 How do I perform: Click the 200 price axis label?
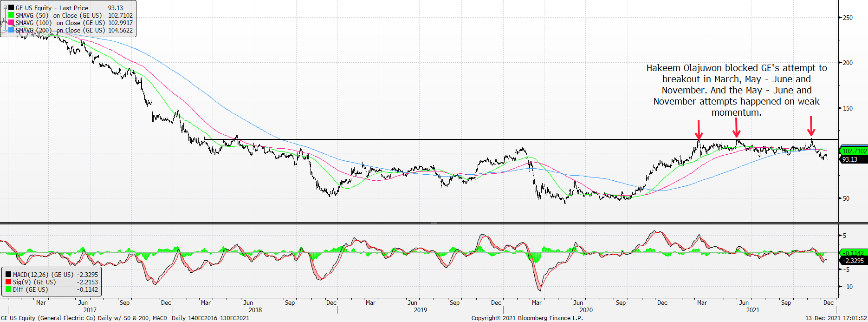848,63
